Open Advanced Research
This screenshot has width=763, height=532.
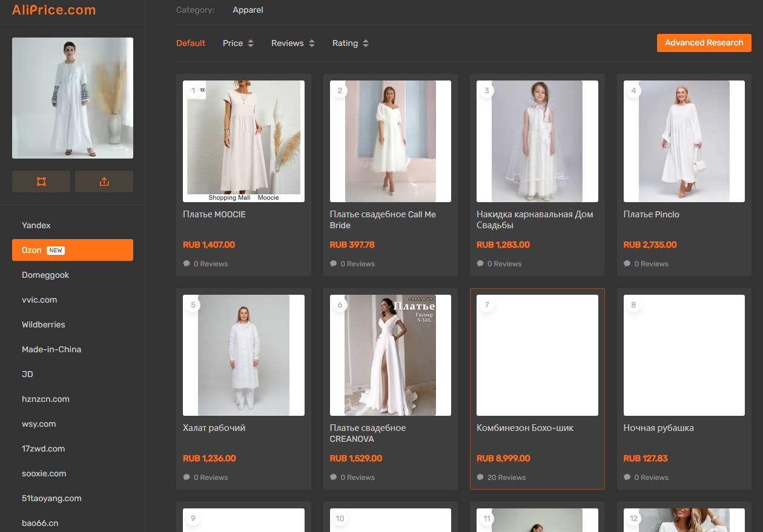[x=704, y=43]
